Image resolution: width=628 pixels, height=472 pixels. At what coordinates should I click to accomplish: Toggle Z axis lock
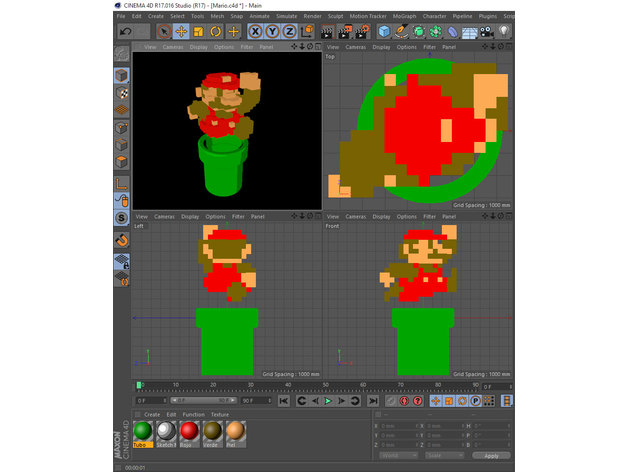click(290, 31)
